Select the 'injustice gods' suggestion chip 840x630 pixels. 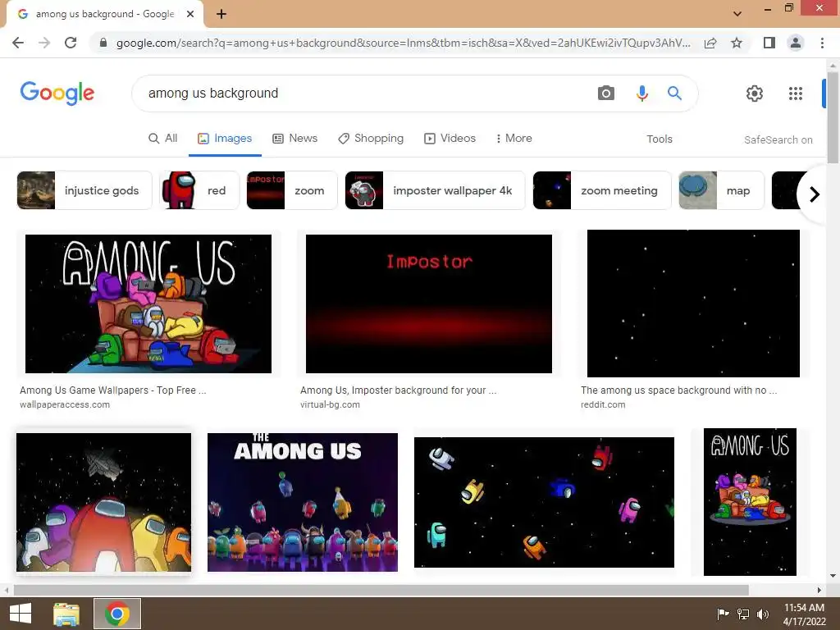pos(84,190)
